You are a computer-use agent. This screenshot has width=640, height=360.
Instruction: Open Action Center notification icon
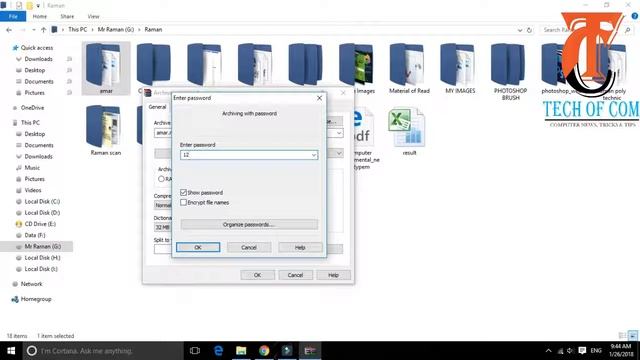click(582, 351)
